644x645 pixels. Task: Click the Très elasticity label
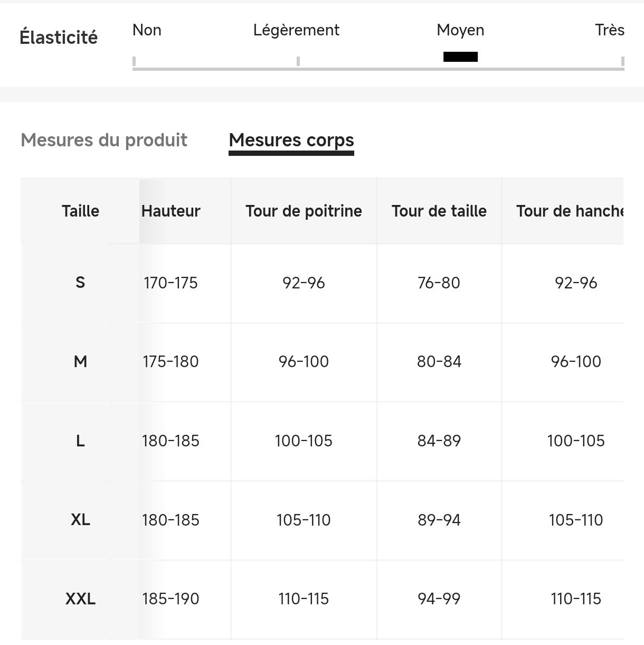609,30
